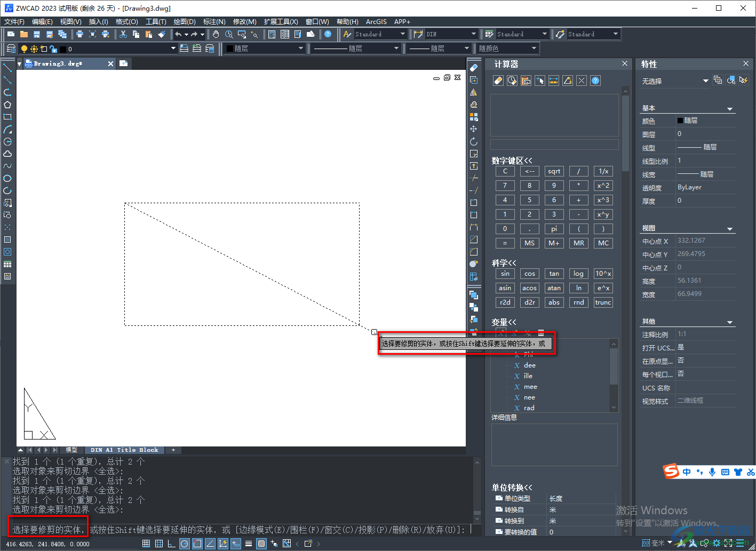Image resolution: width=756 pixels, height=551 pixels.
Task: Click calculator Get Coordinates cursor icon
Action: click(540, 81)
